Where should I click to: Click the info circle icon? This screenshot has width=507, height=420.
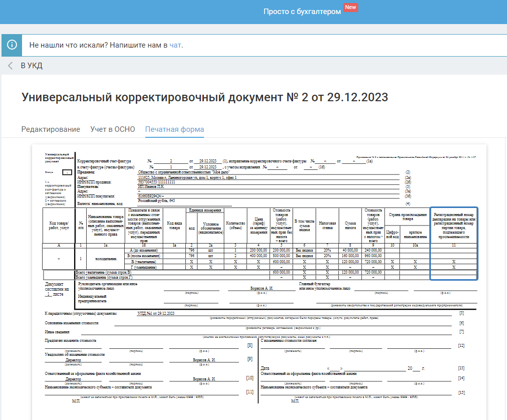pyautogui.click(x=12, y=45)
